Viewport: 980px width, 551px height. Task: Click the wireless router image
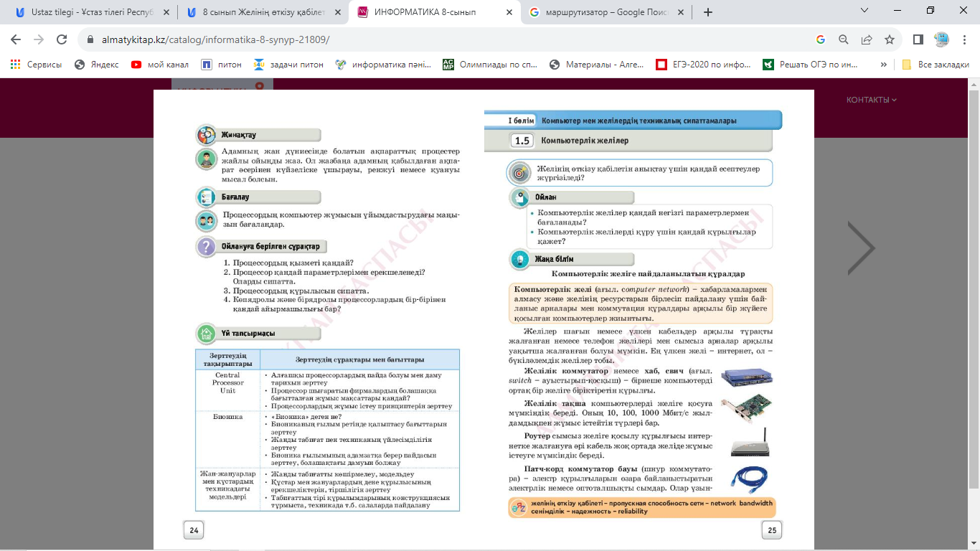pyautogui.click(x=748, y=442)
